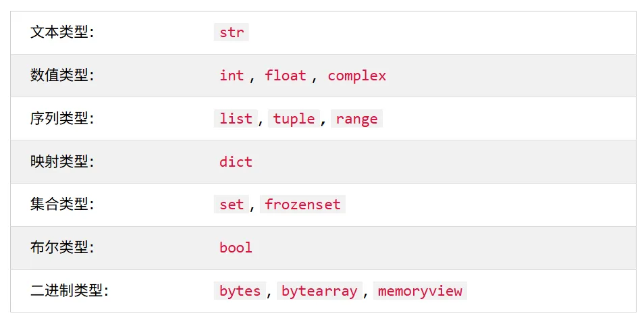644x320 pixels.
Task: Select the tuple code tag
Action: click(x=294, y=119)
